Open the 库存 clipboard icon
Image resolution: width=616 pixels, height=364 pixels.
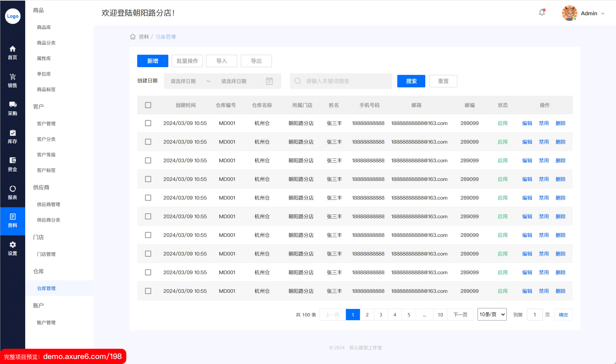12,133
